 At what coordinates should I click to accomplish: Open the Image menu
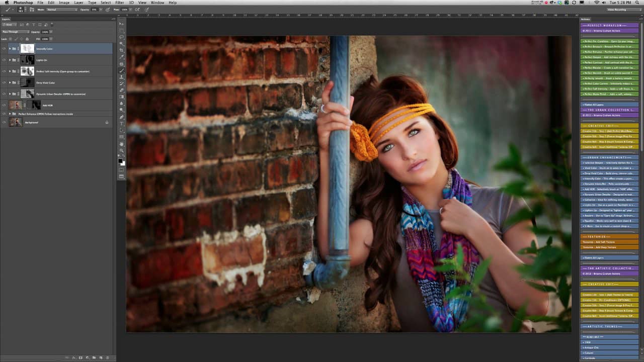coord(64,3)
